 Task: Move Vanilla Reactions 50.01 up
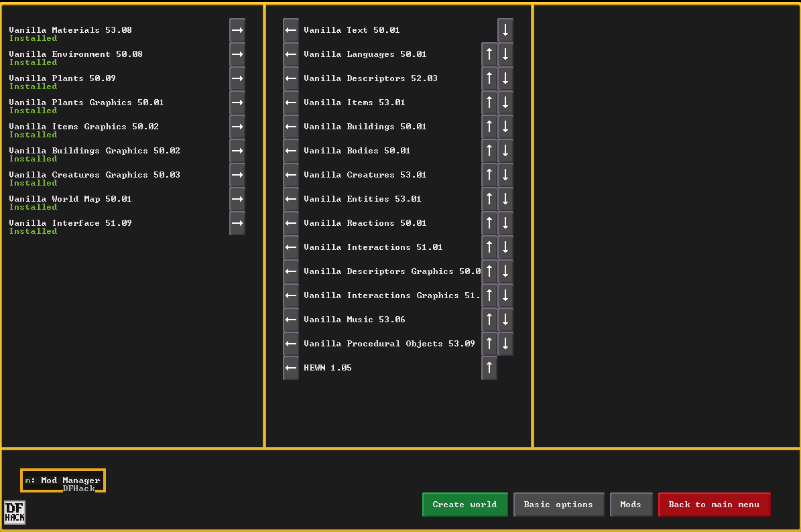coord(489,223)
